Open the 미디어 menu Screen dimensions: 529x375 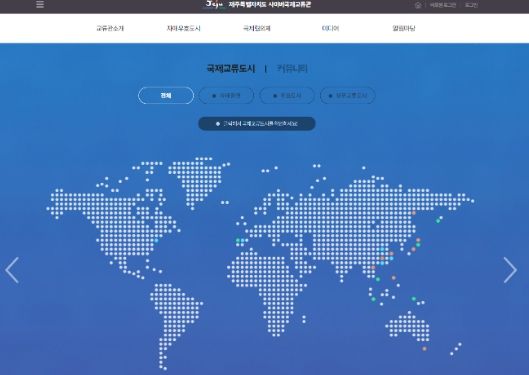tap(330, 28)
